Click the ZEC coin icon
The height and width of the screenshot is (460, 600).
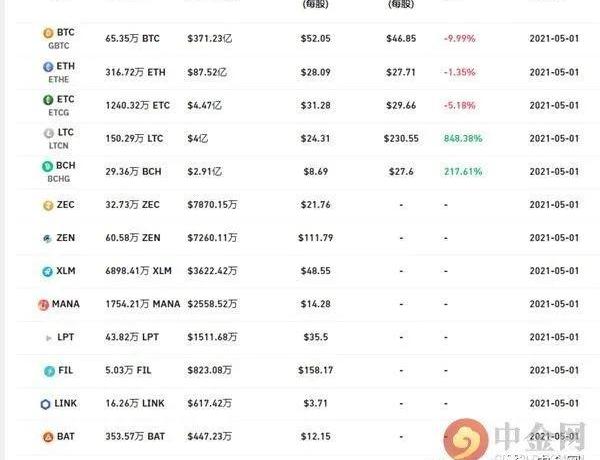click(x=47, y=205)
